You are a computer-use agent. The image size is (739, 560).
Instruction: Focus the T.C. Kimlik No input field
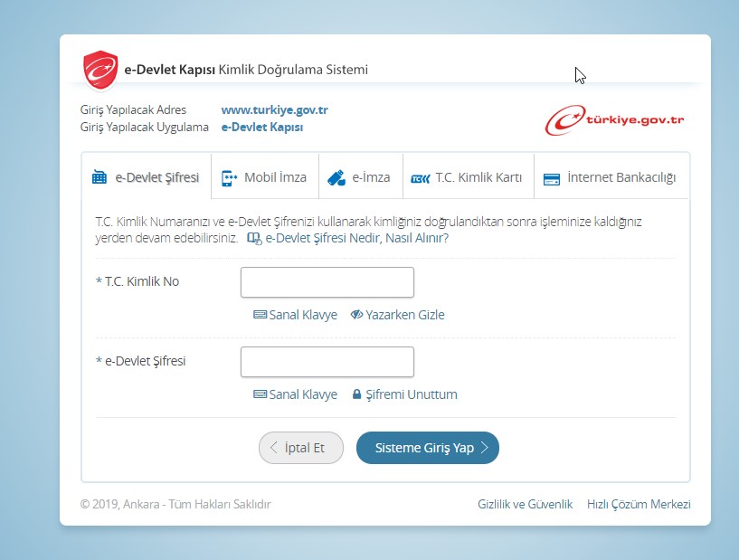pyautogui.click(x=327, y=282)
